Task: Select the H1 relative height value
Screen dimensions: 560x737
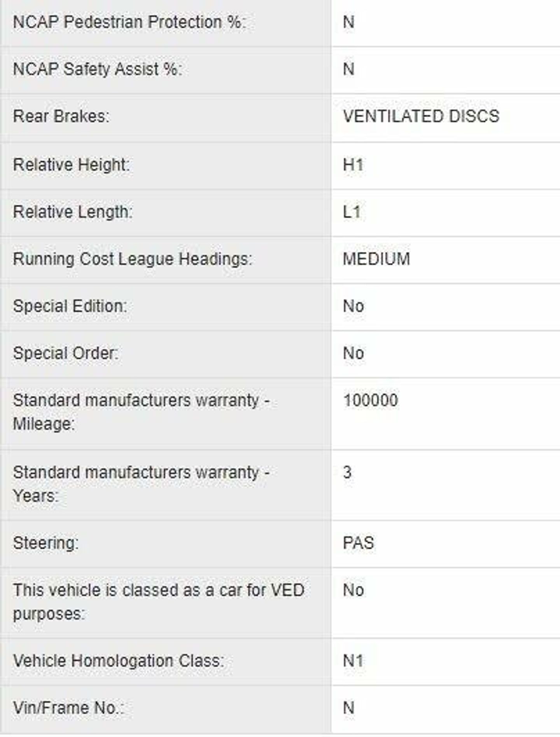Action: 353,165
